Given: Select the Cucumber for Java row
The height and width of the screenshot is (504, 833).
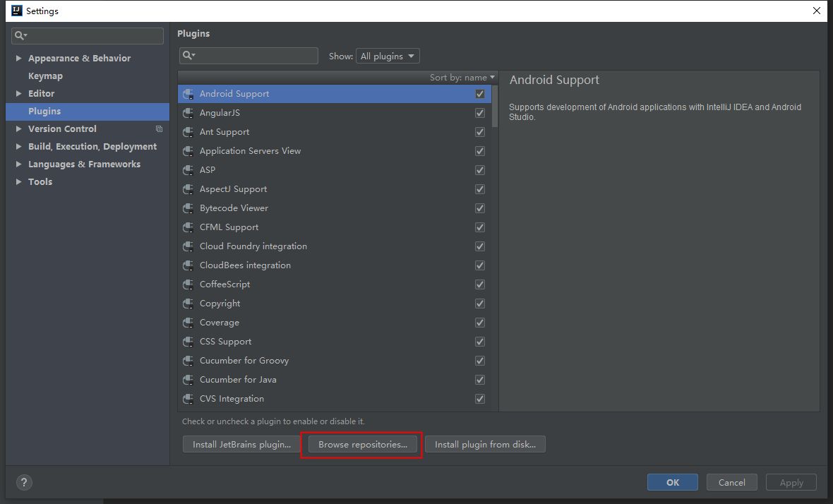Looking at the screenshot, I should pos(335,380).
